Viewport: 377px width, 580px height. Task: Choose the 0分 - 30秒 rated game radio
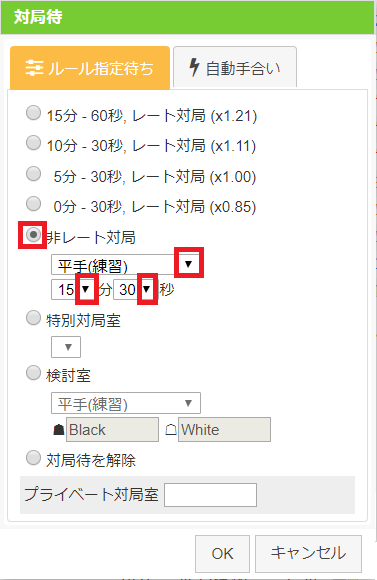tap(33, 204)
